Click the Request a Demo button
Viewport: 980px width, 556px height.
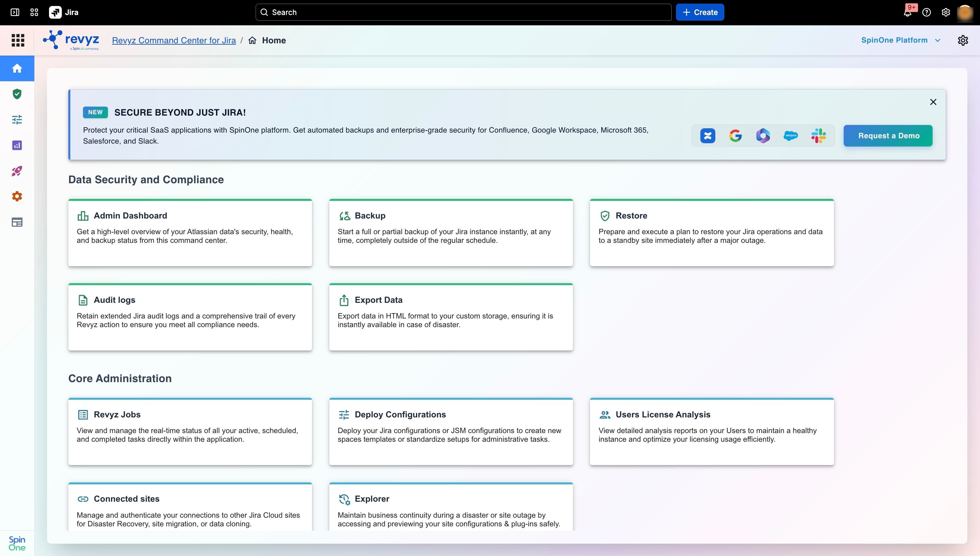[888, 136]
